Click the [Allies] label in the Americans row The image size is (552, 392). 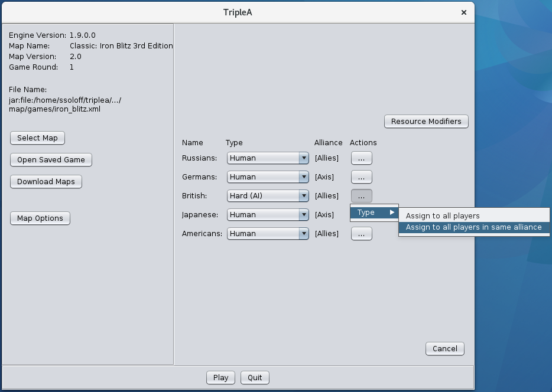pyautogui.click(x=327, y=234)
